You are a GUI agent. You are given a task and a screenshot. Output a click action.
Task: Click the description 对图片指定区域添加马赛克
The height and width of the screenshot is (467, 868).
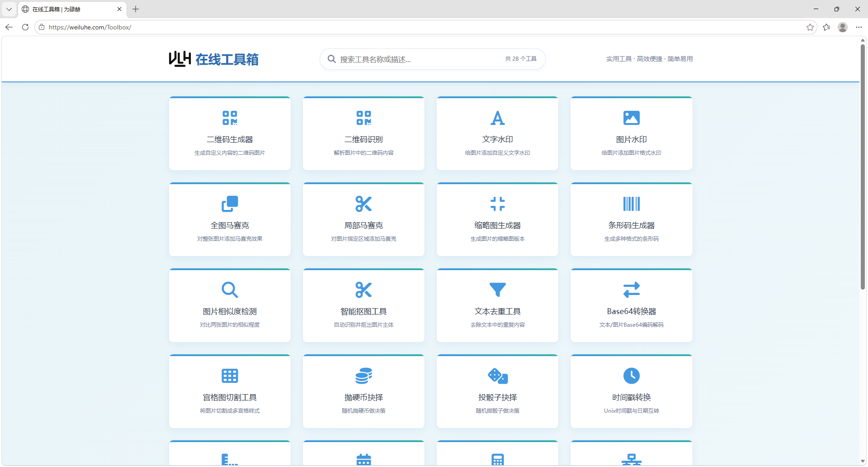click(x=363, y=239)
